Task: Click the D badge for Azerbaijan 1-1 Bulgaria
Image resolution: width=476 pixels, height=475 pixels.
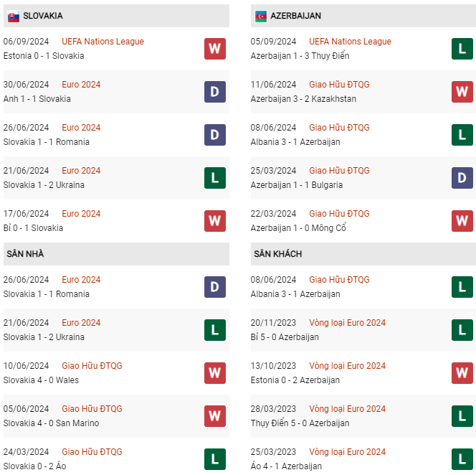Action: coord(462,178)
